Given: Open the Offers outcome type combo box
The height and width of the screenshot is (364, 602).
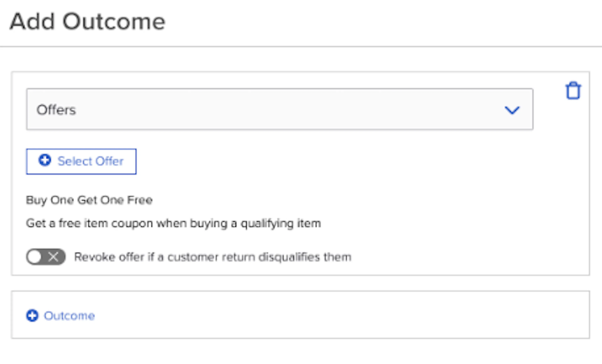Looking at the screenshot, I should click(x=280, y=109).
